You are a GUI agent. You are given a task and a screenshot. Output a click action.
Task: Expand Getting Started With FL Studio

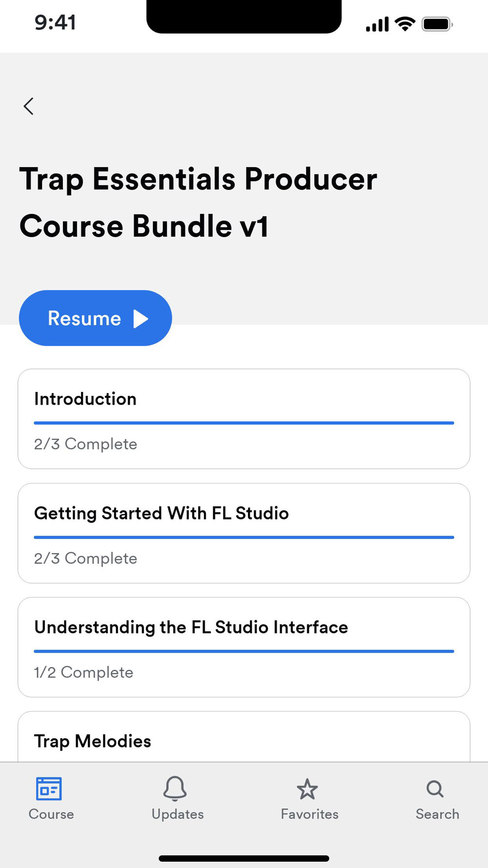244,533
